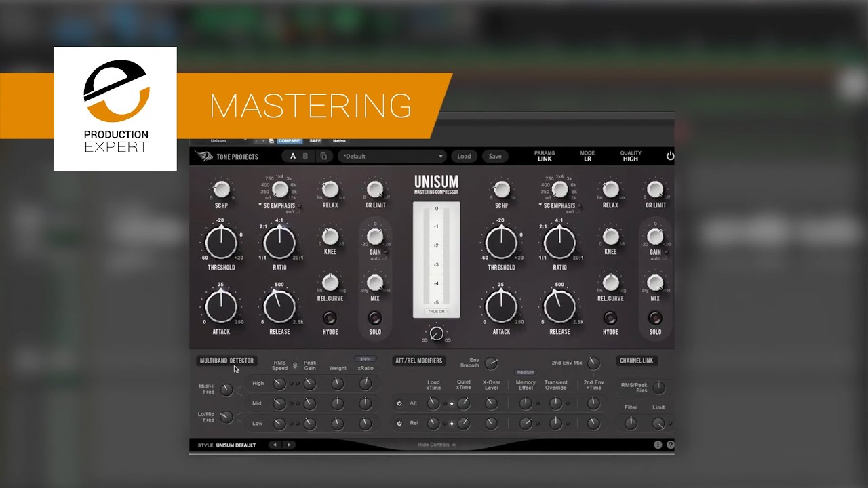
Task: Open the info icon in footer
Action: [658, 445]
